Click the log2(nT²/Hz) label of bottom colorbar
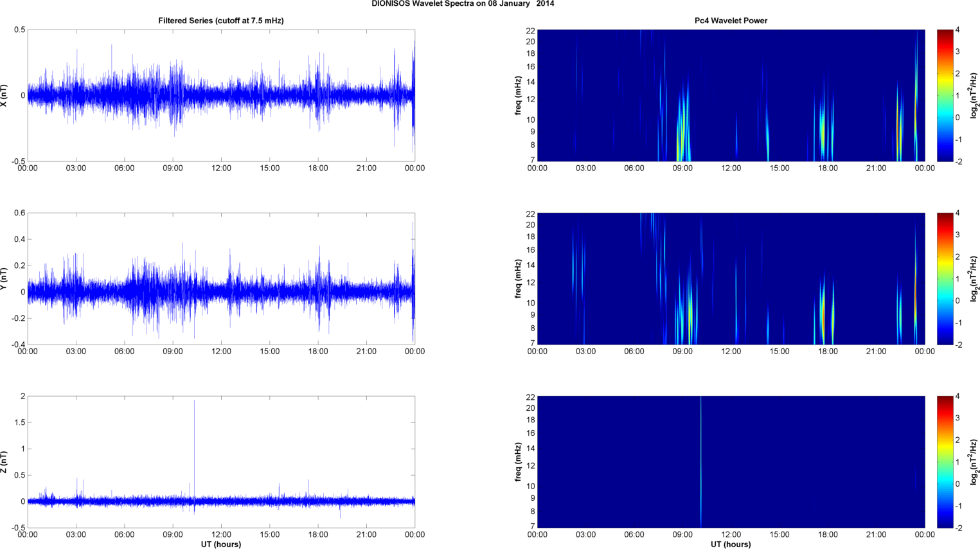This screenshot has height=549, width=980. 974,462
